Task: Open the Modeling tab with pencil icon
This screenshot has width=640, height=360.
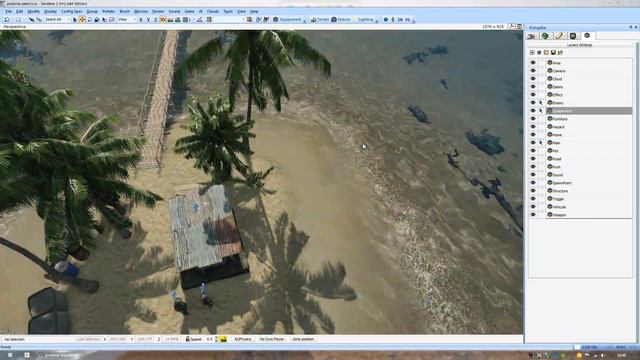Action: [x=559, y=36]
